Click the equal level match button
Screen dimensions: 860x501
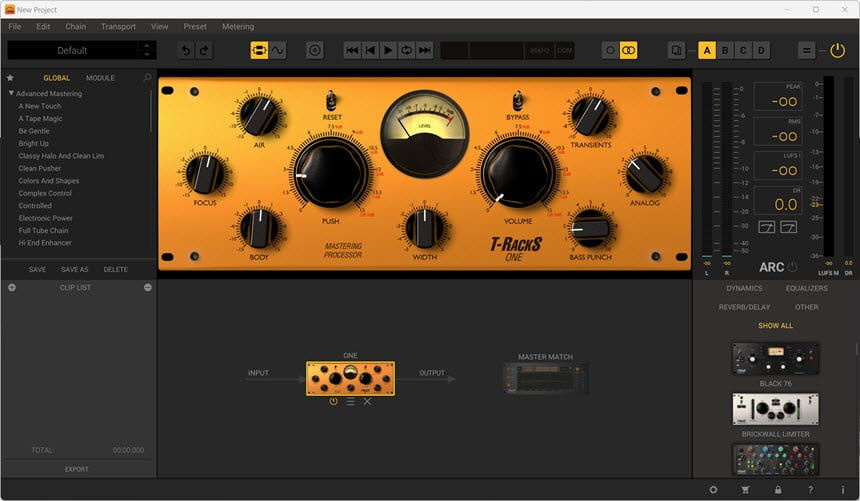807,50
